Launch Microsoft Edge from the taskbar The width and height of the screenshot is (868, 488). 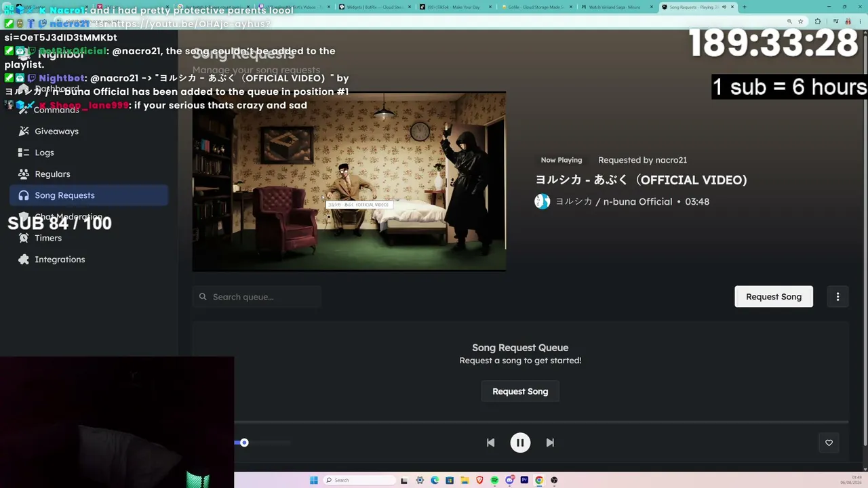click(x=435, y=481)
